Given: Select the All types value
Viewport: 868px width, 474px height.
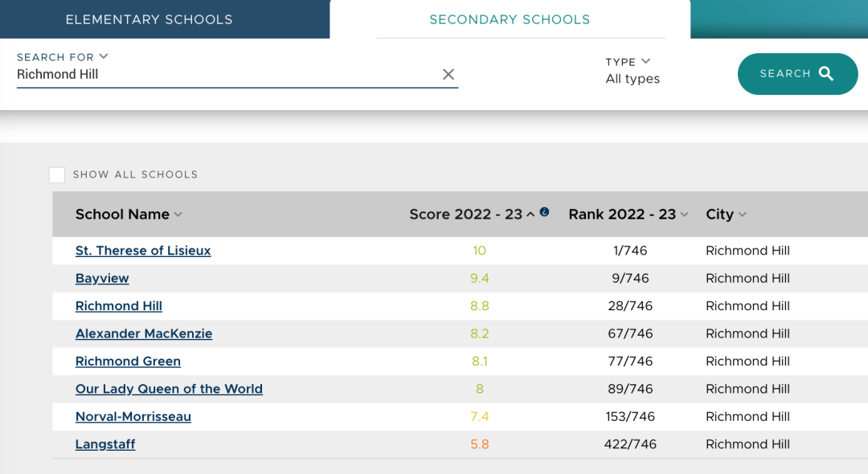Looking at the screenshot, I should [633, 79].
